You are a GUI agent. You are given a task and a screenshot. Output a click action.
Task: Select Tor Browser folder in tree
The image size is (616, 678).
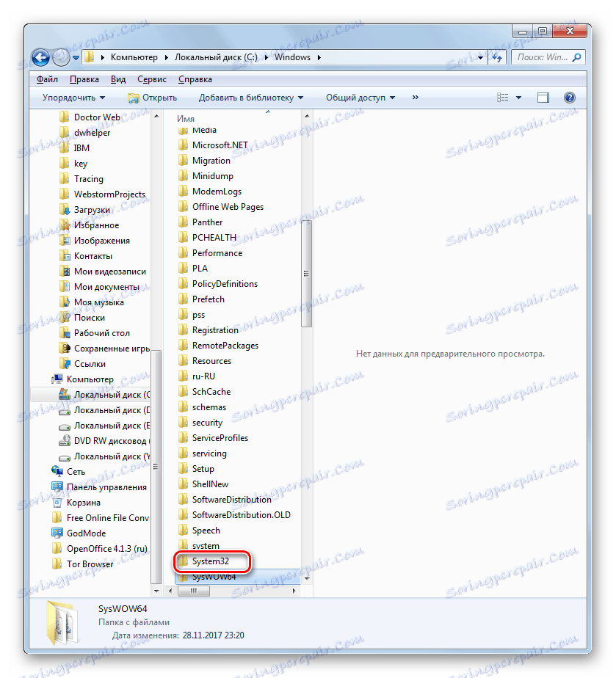click(82, 564)
